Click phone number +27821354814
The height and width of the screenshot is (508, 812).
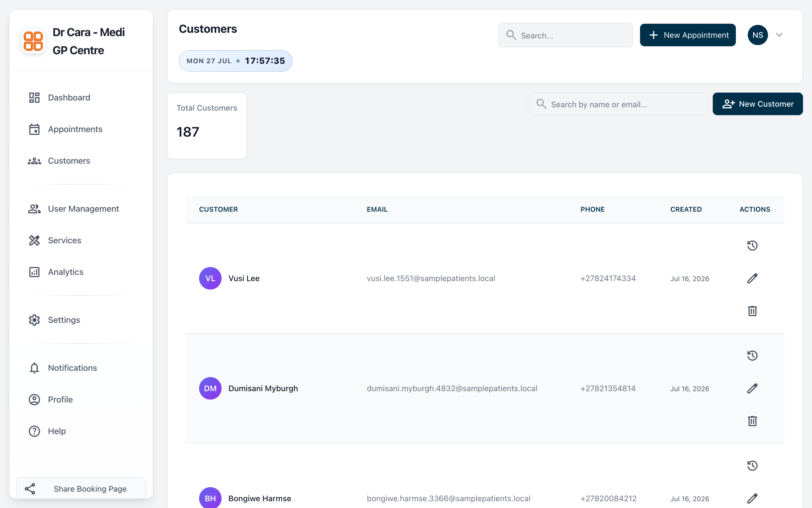[x=608, y=388]
